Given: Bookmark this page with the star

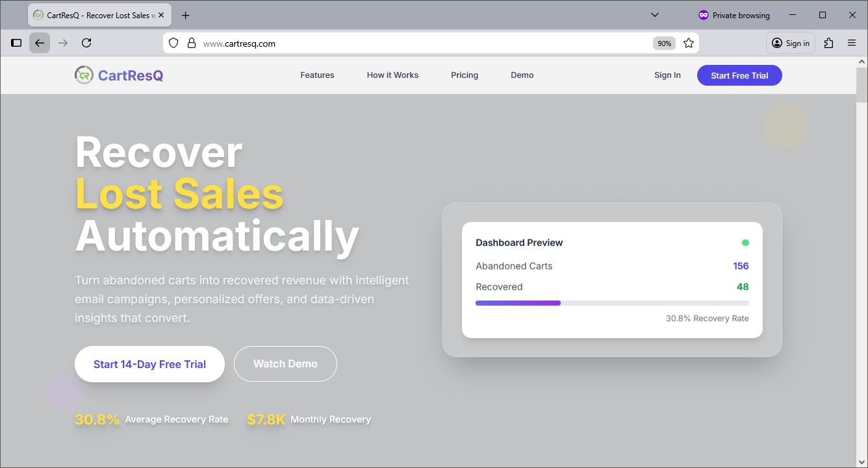Looking at the screenshot, I should [x=689, y=43].
